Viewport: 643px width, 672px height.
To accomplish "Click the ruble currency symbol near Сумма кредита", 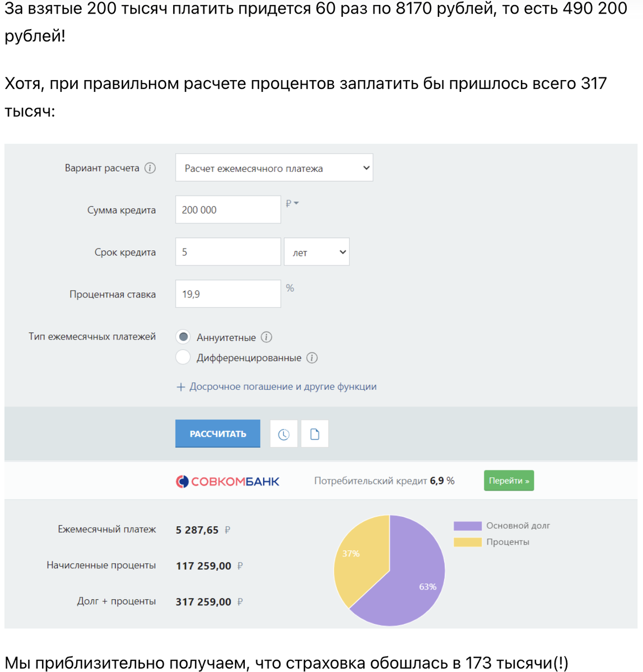I will click(288, 203).
